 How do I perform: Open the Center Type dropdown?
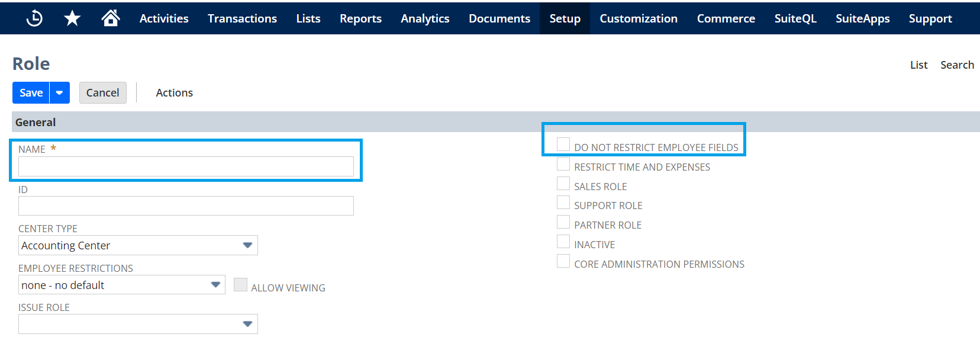[x=138, y=245]
